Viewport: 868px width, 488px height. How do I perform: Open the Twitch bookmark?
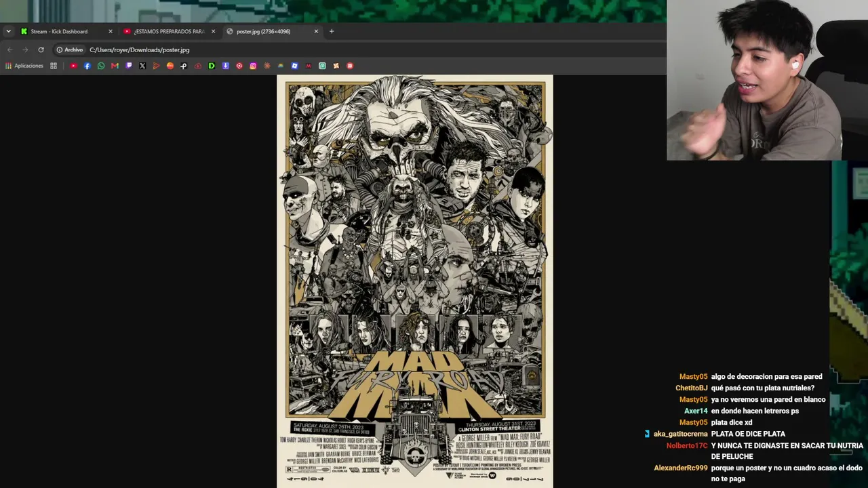[129, 66]
